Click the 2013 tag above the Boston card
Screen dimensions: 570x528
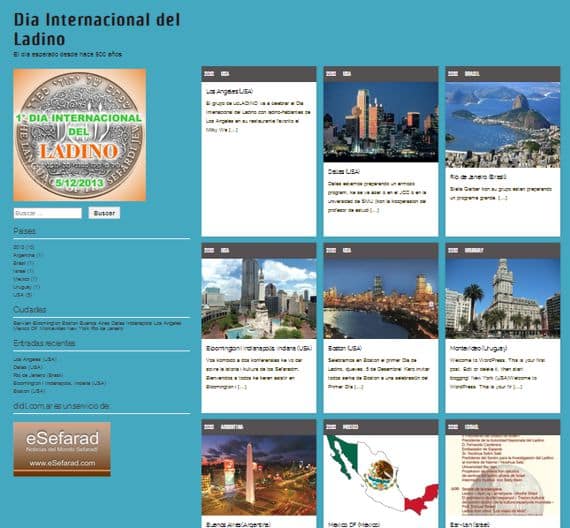[x=331, y=251]
